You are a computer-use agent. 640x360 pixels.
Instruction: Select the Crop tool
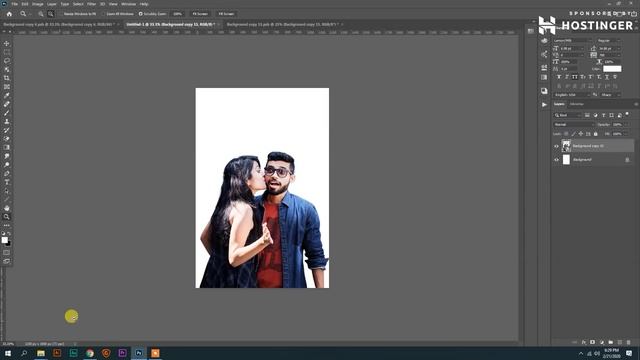pos(7,78)
